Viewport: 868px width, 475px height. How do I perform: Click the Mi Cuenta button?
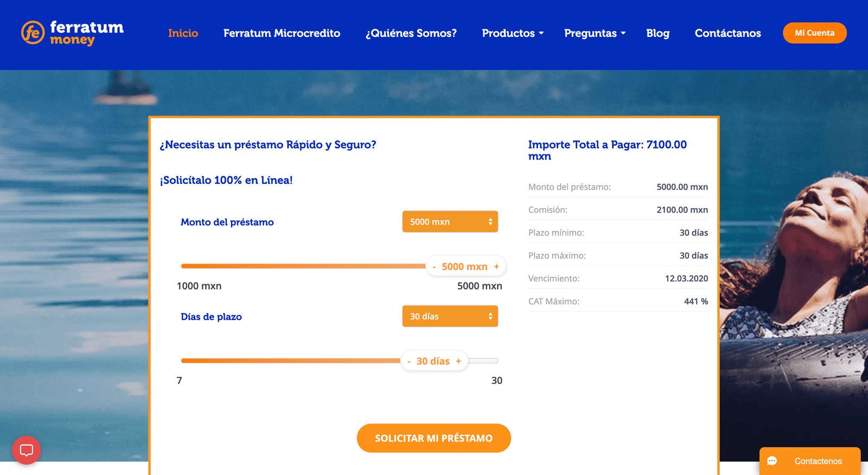point(815,33)
